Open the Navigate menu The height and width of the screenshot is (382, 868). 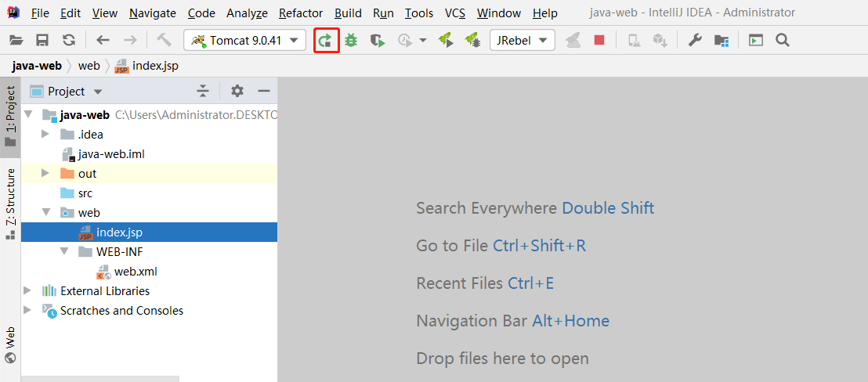[x=153, y=13]
